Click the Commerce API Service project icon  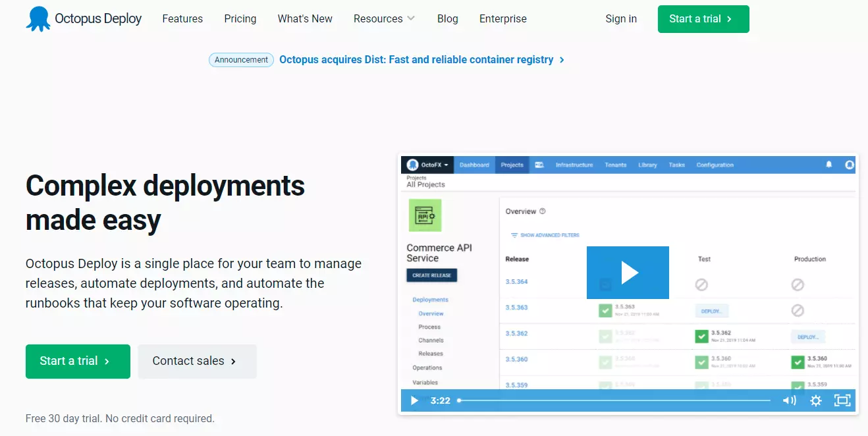[425, 215]
